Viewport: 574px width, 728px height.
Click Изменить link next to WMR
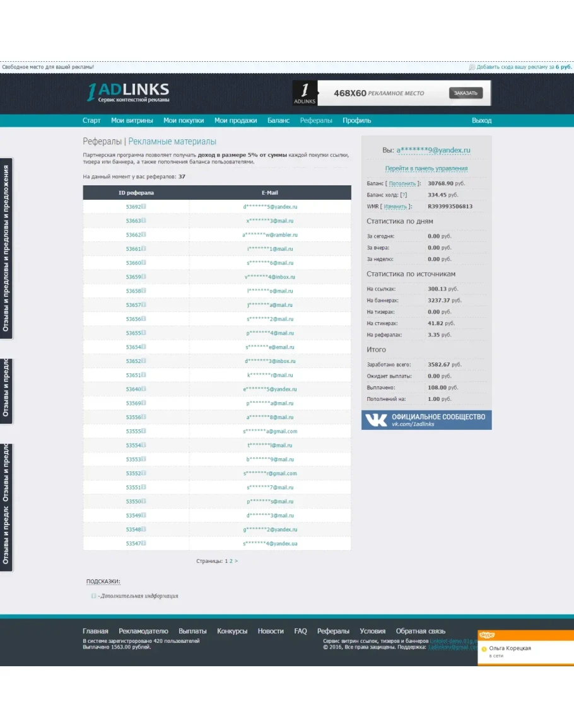click(x=395, y=206)
